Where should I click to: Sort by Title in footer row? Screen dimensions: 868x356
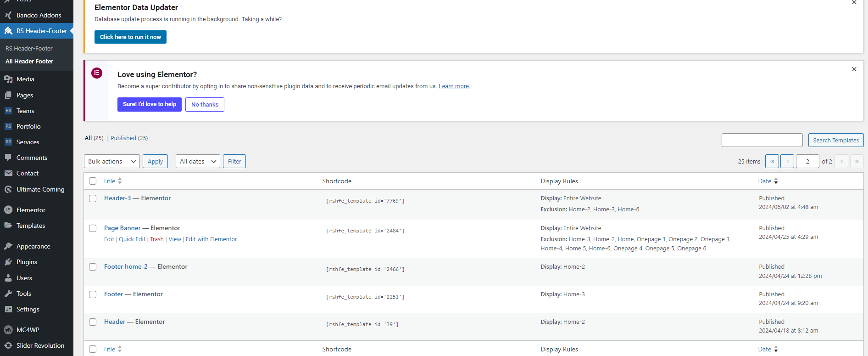112,349
